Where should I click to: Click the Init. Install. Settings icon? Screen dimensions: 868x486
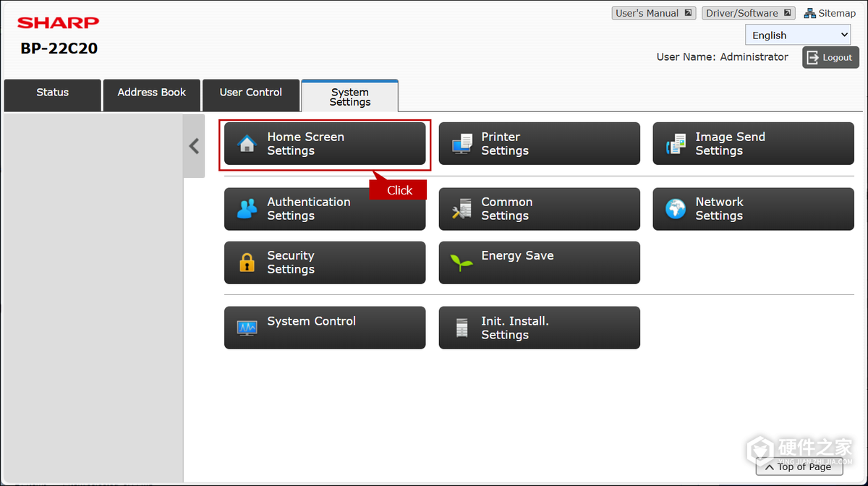[x=461, y=328]
